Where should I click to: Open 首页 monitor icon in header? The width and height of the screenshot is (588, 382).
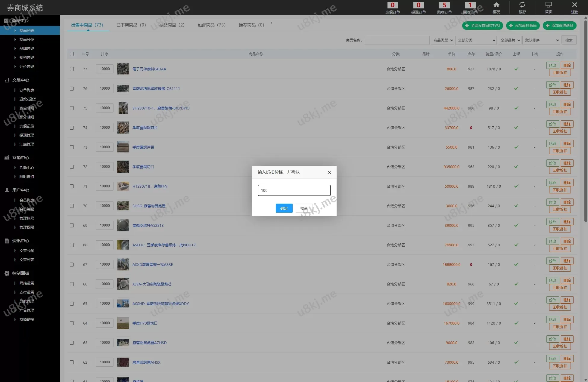pyautogui.click(x=548, y=5)
